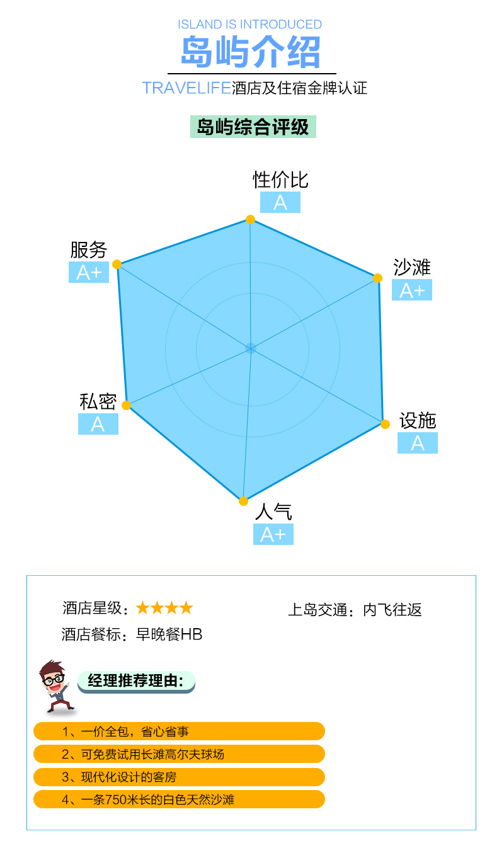The height and width of the screenshot is (848, 504).
Task: Click the A+ badge under 服务
Action: (x=89, y=272)
